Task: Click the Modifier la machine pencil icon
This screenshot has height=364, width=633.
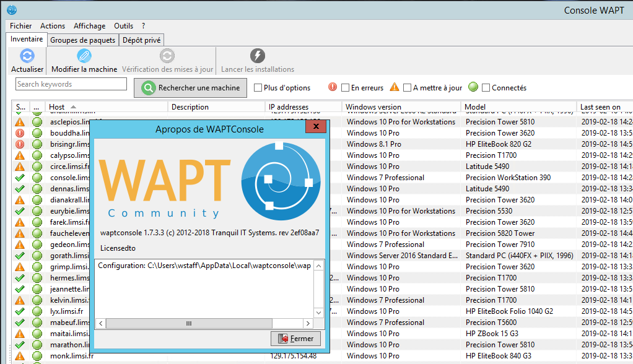Action: tap(84, 56)
